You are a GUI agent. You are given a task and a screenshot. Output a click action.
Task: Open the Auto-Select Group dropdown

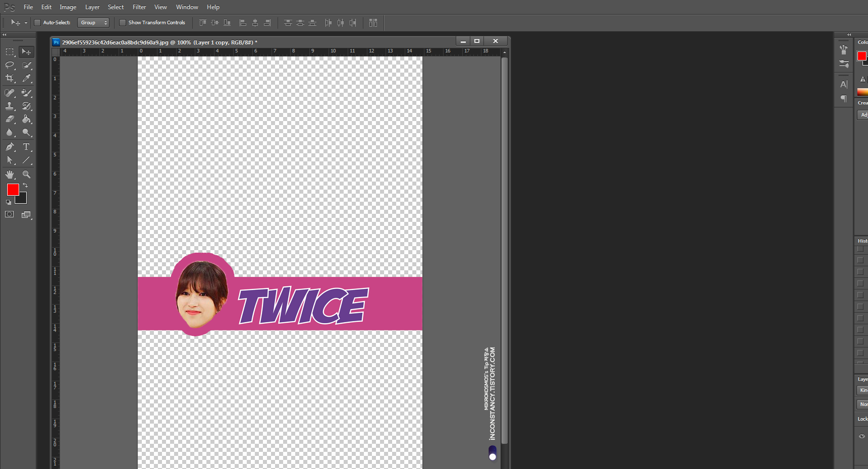93,23
